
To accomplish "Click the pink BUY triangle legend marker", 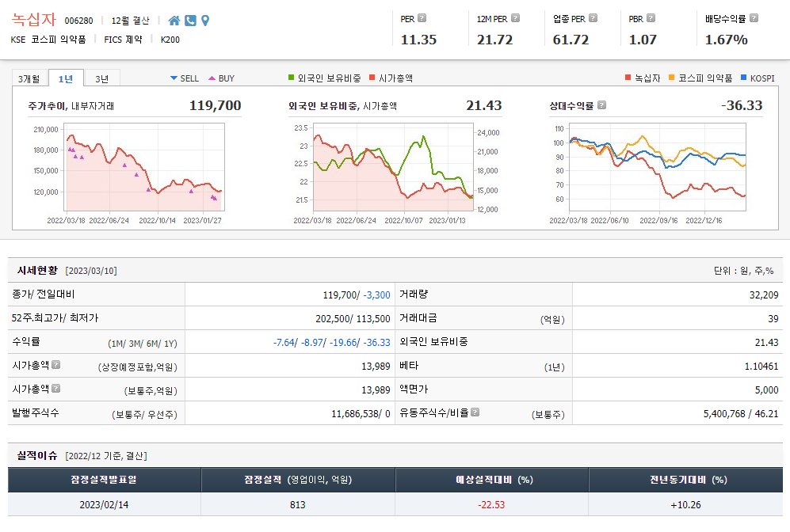I will 212,78.
